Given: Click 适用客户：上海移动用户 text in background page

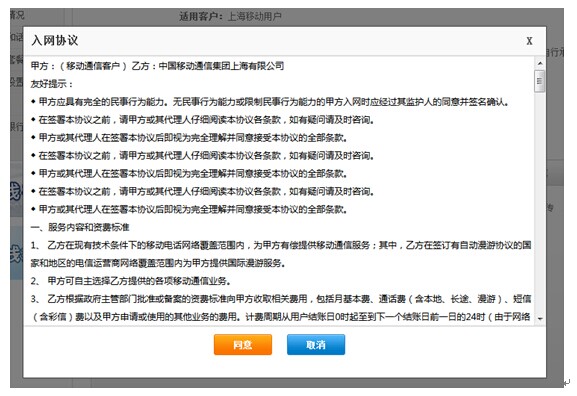Looking at the screenshot, I should 230,16.
